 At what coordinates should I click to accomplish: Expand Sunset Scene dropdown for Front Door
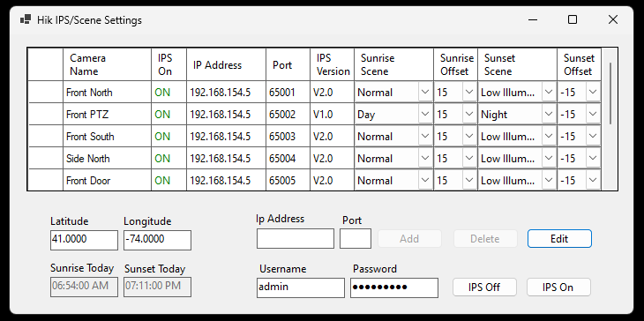[x=549, y=180]
